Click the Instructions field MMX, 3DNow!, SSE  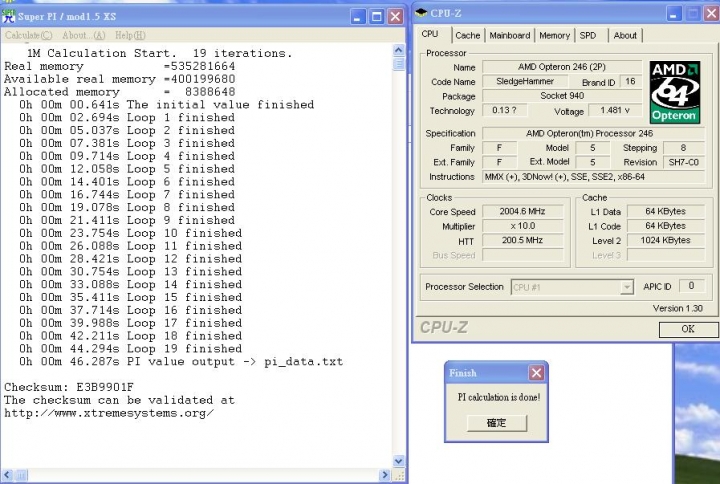[x=593, y=177]
